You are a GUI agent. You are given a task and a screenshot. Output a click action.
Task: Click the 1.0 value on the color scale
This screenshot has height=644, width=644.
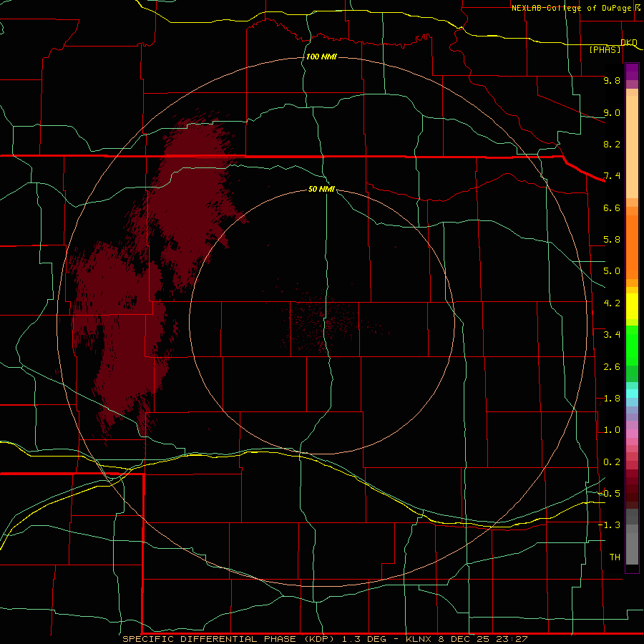(x=612, y=430)
